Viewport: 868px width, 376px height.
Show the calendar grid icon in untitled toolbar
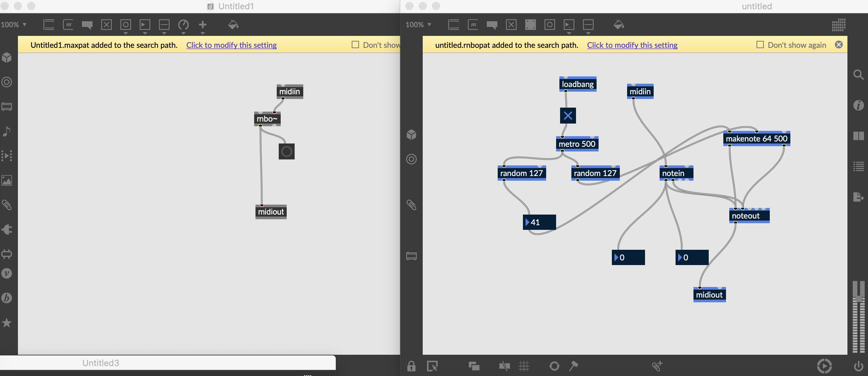click(x=838, y=25)
